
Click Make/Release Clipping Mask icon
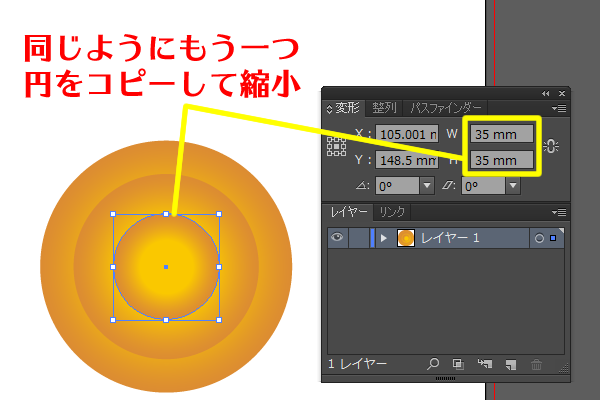(458, 366)
